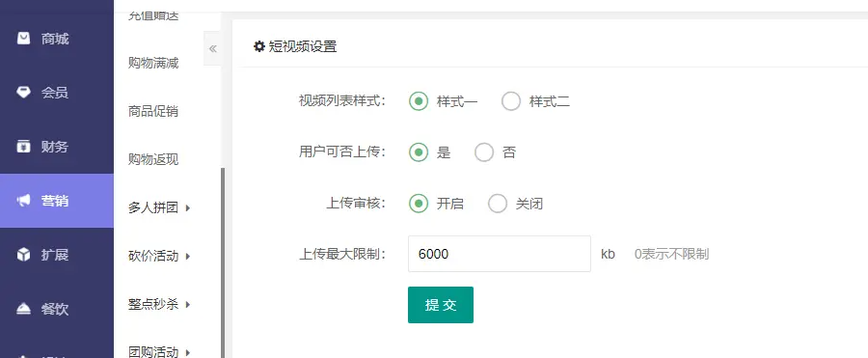Screen dimensions: 868x358
Task: Choose 否 for 用户可否上传
Action: click(484, 152)
